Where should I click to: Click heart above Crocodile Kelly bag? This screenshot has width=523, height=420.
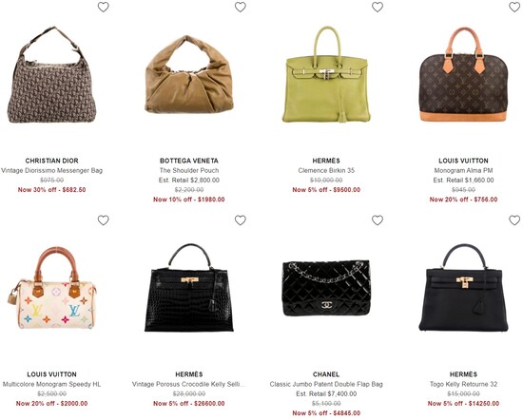pos(241,220)
